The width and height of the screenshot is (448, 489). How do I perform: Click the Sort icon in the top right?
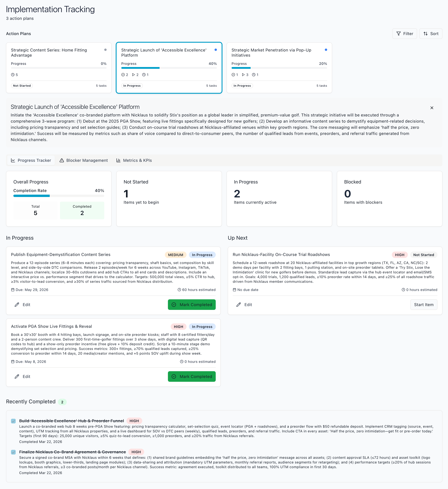click(x=426, y=33)
